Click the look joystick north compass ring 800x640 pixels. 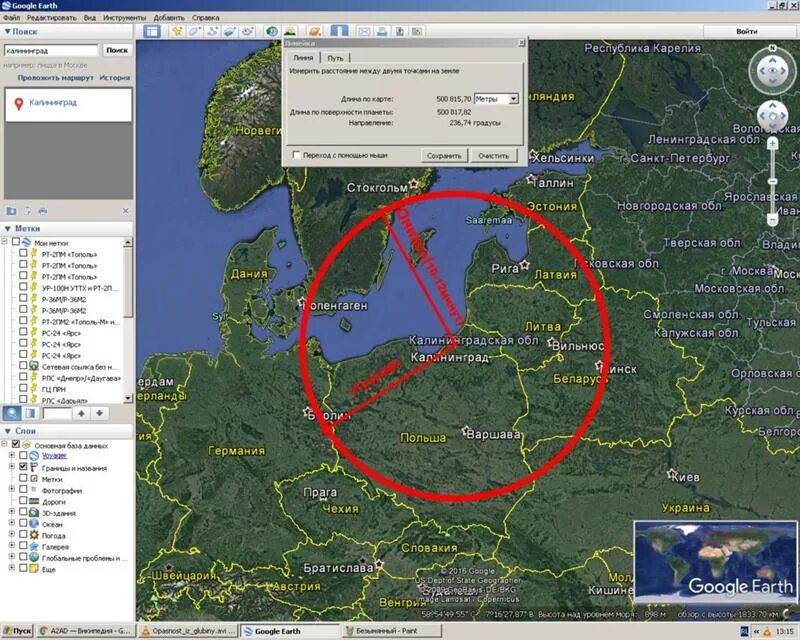click(772, 70)
